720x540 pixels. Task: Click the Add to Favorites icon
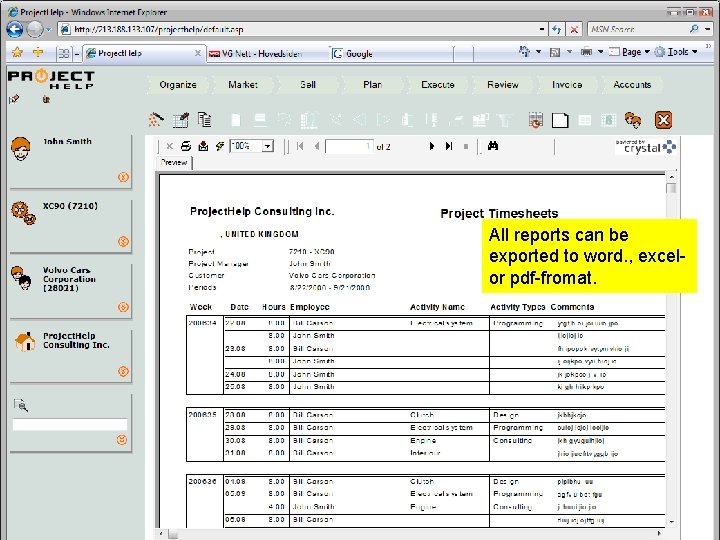click(x=38, y=52)
